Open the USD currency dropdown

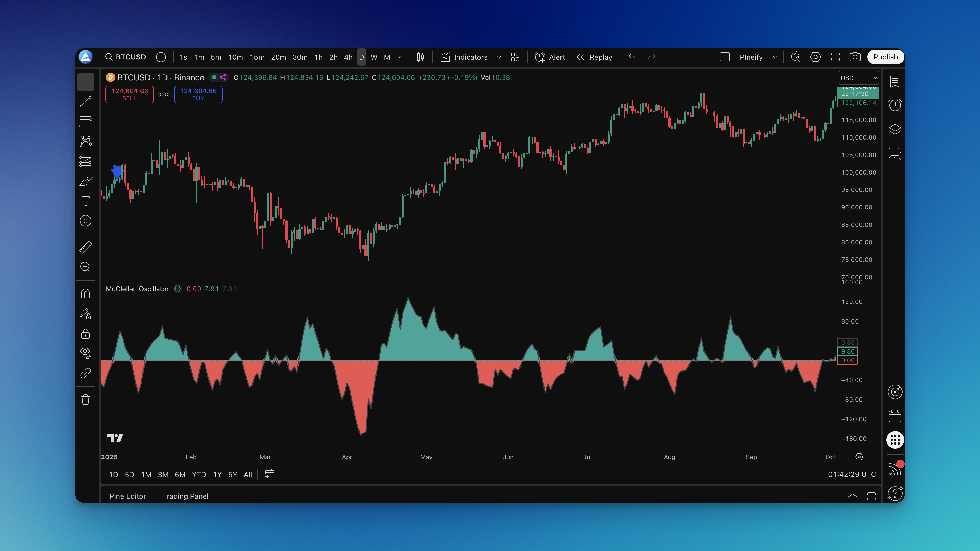[858, 78]
